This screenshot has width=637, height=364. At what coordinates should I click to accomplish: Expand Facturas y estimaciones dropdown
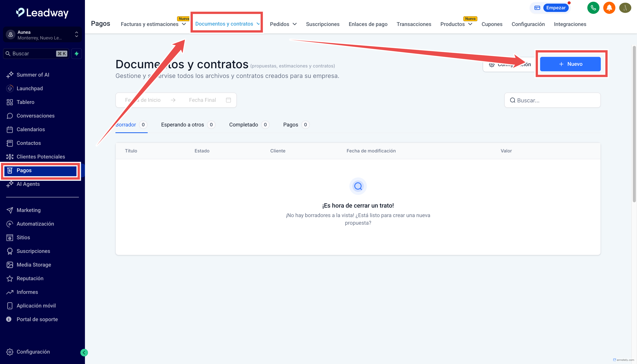pyautogui.click(x=153, y=24)
